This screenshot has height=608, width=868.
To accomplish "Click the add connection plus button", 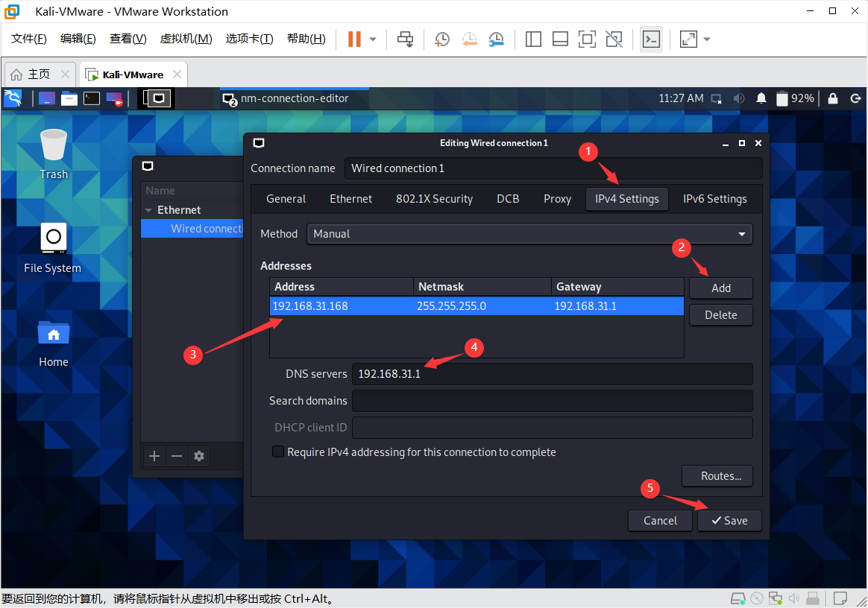I will click(154, 456).
